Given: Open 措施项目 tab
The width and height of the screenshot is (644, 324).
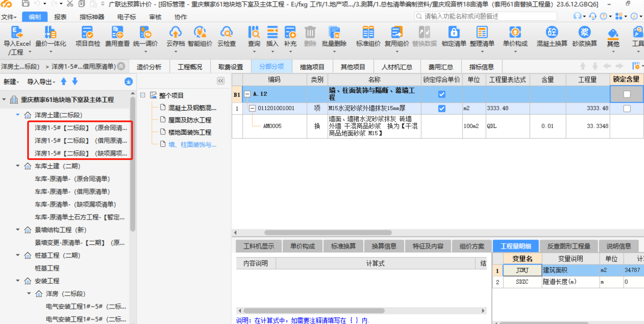Looking at the screenshot, I should click(312, 67).
